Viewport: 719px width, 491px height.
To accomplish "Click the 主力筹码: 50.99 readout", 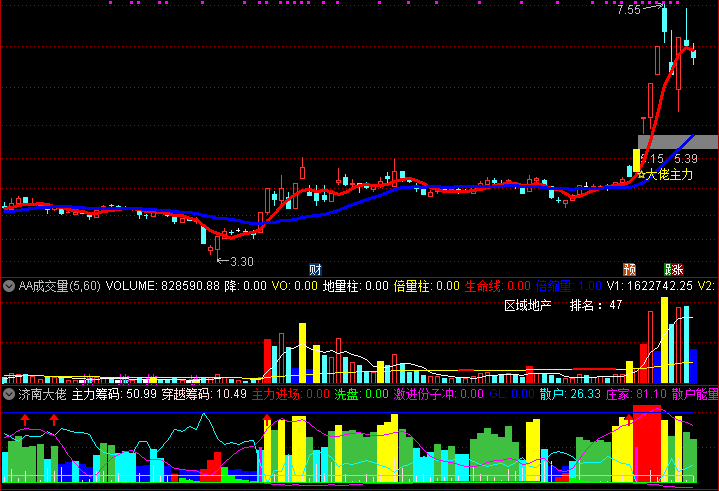I will [114, 394].
